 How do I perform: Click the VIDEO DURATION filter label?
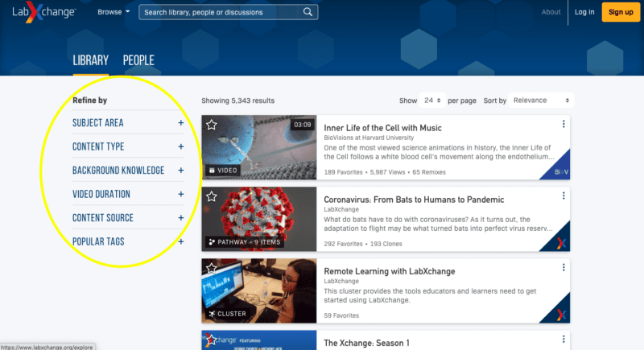[101, 194]
